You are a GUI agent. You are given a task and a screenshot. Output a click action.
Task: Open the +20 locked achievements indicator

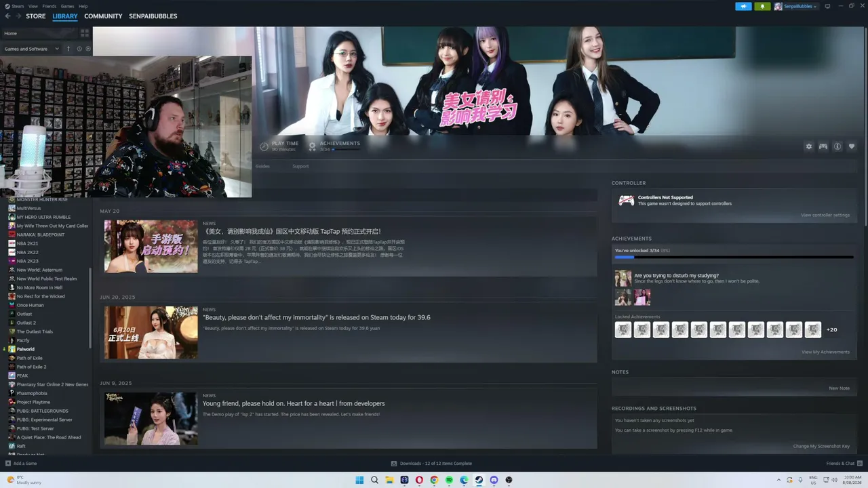pyautogui.click(x=831, y=329)
